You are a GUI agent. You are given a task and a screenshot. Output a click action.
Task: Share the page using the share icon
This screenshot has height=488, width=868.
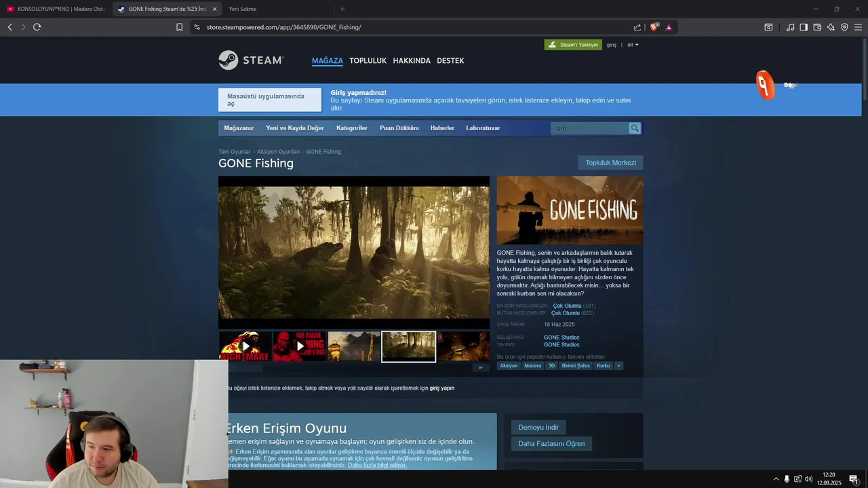[x=637, y=27]
